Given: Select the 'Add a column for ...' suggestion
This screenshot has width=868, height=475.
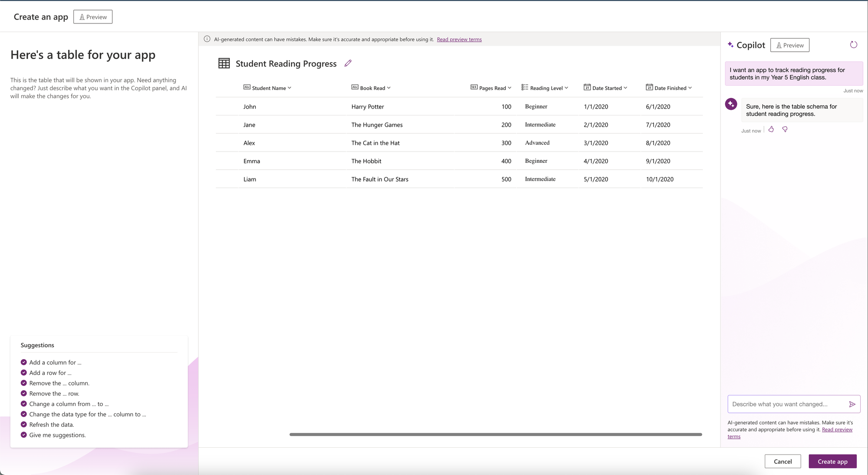Looking at the screenshot, I should coord(55,363).
